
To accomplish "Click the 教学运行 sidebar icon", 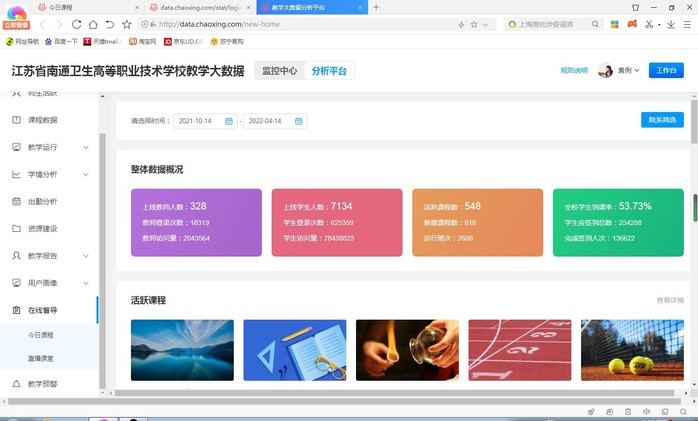I will pyautogui.click(x=16, y=147).
